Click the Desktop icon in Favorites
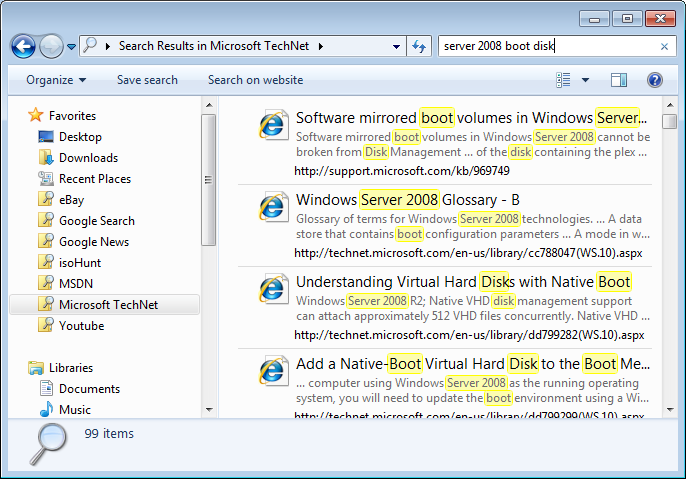686x479 pixels. (x=46, y=136)
